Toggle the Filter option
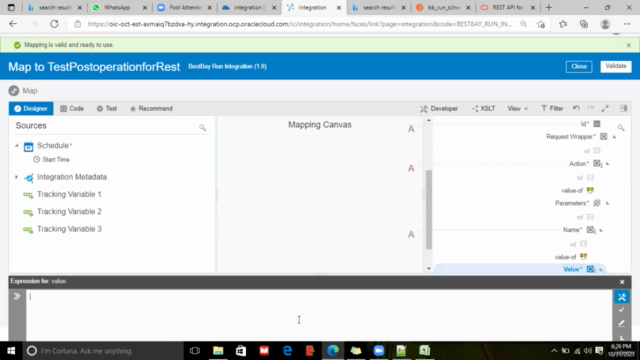The height and width of the screenshot is (360, 640). point(552,109)
